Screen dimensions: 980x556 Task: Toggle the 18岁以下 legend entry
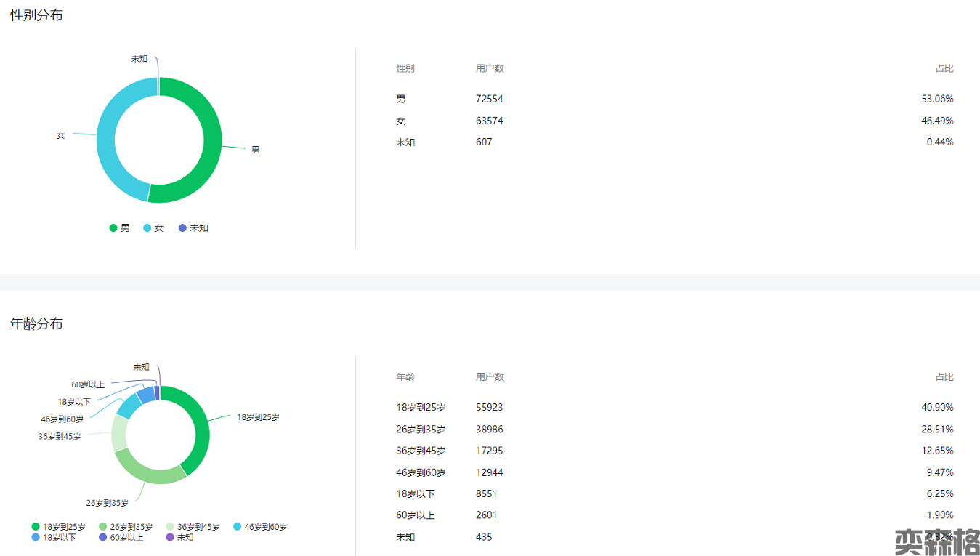pyautogui.click(x=54, y=538)
